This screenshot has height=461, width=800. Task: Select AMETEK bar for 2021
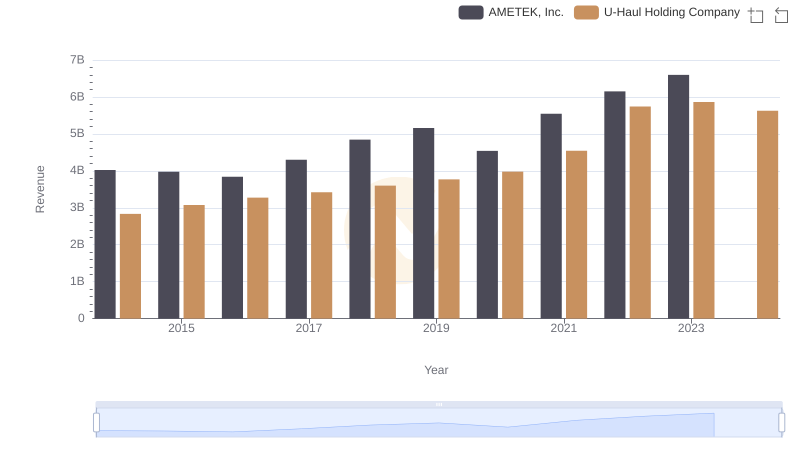tap(551, 216)
